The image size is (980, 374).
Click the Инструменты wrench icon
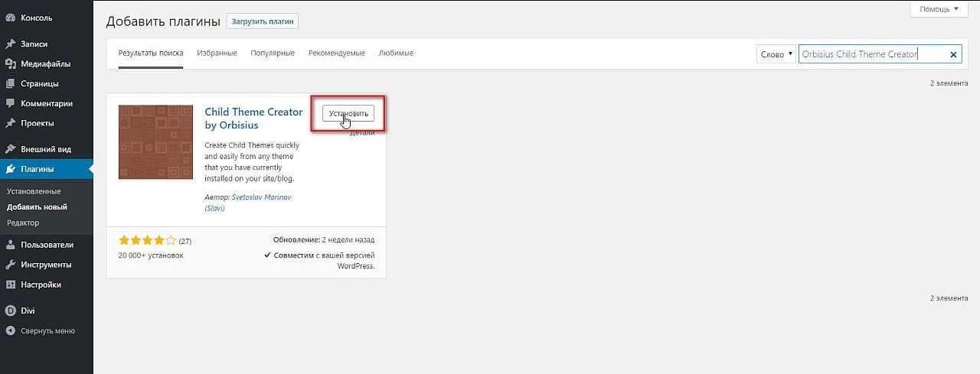11,265
